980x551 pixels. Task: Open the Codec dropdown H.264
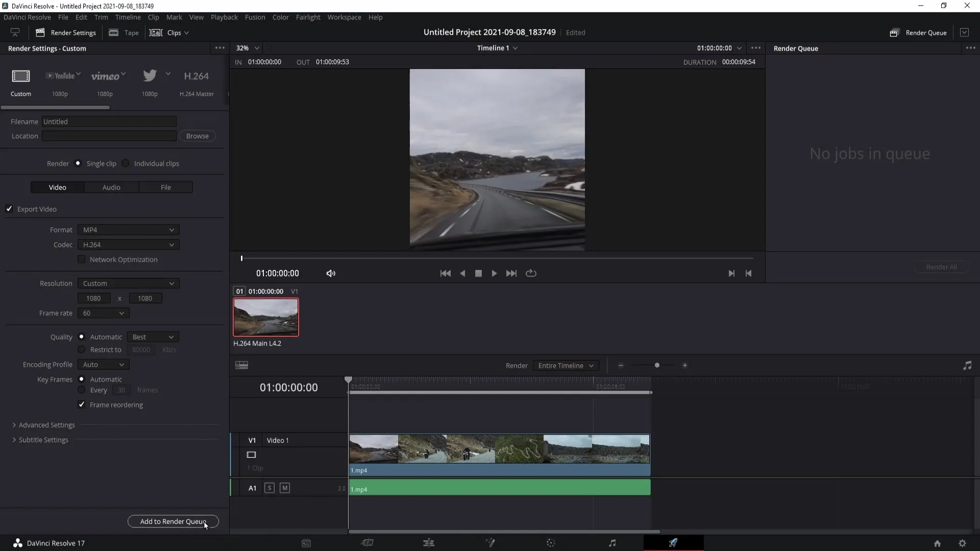pyautogui.click(x=129, y=245)
